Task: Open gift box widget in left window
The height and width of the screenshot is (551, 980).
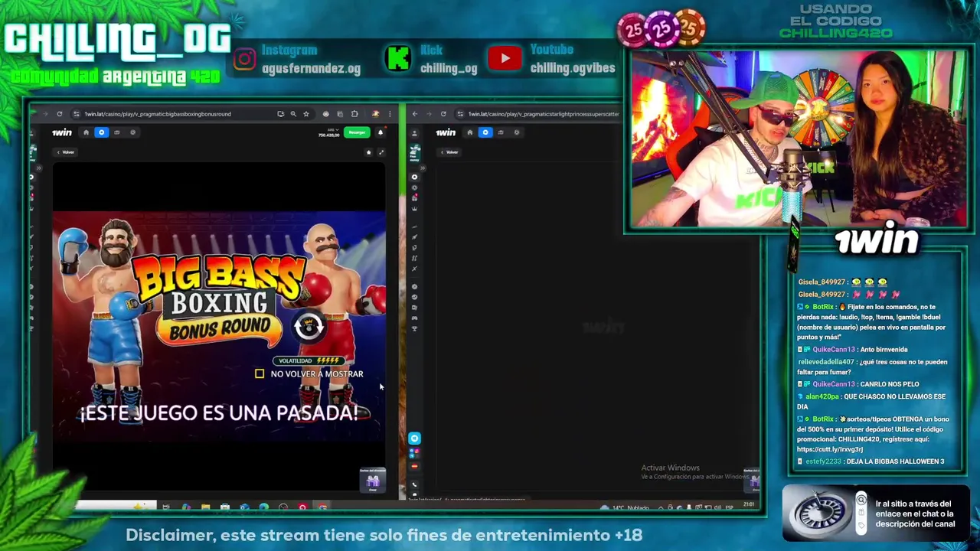Action: pos(373,481)
